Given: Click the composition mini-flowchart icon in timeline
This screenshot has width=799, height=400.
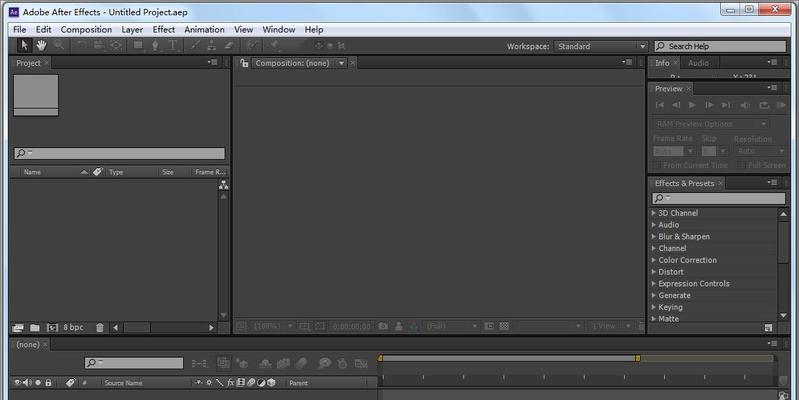Looking at the screenshot, I should click(x=199, y=363).
